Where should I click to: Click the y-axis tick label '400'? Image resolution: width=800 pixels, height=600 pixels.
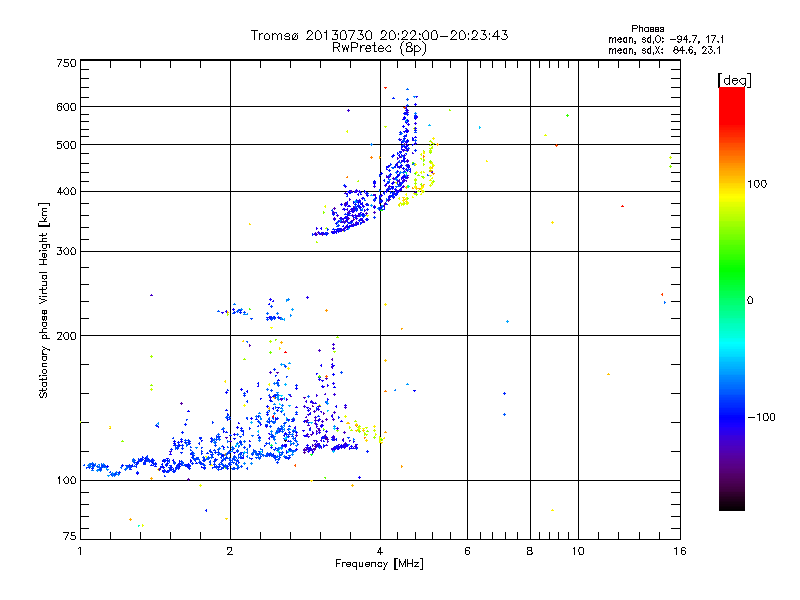(66, 192)
